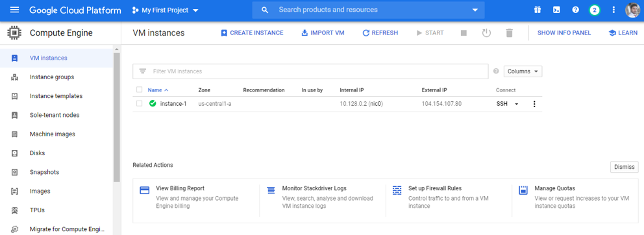The image size is (644, 235).
Task: Click the external IP 104.154.107.80
Action: pyautogui.click(x=441, y=103)
